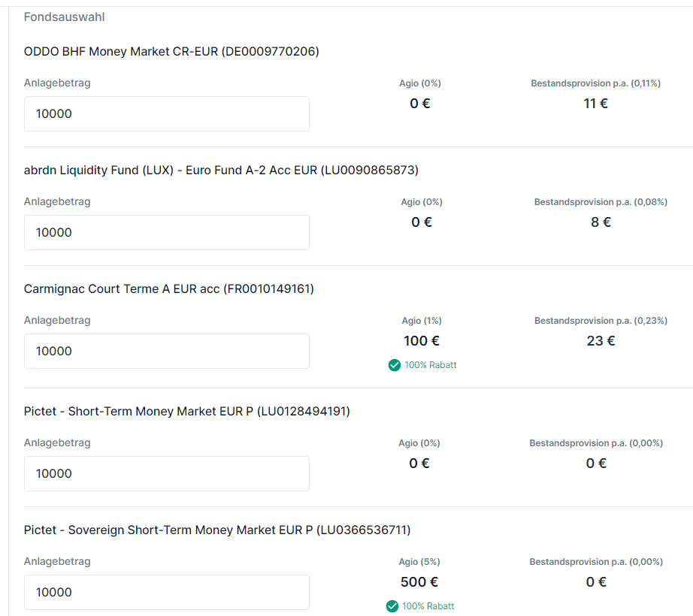This screenshot has height=616, width=693.
Task: Click the ODDO BHF Money Market CR-EUR fund title
Action: (x=171, y=52)
